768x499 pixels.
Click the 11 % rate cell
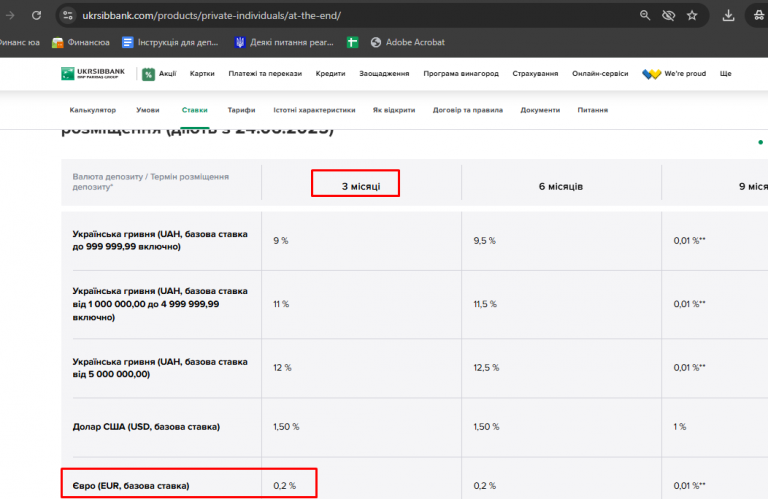281,304
